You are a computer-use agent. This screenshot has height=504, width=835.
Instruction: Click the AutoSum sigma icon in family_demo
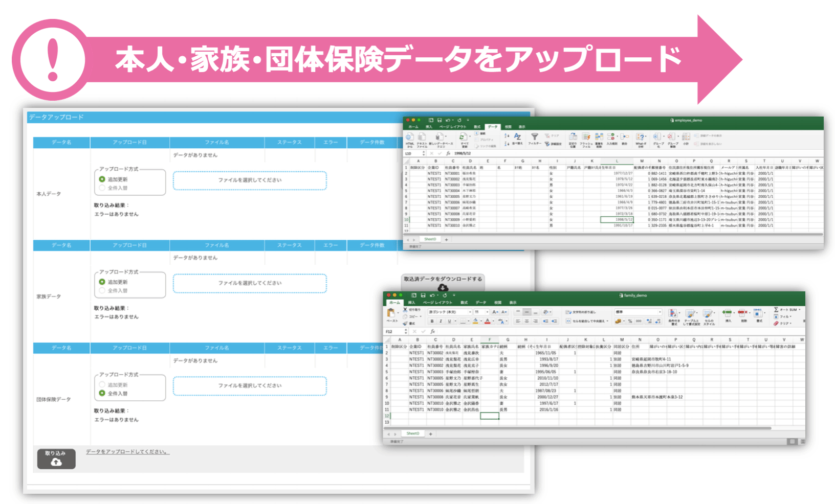776,310
